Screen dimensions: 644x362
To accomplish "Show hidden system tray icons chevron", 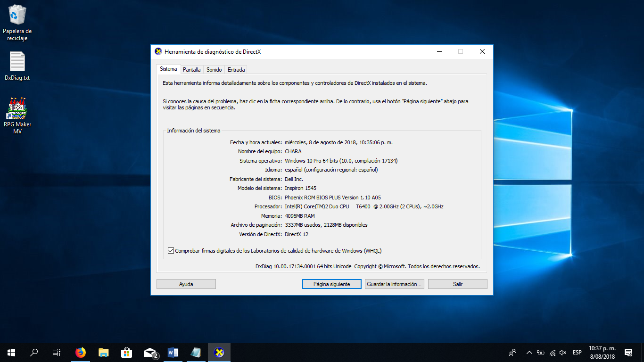I will point(529,353).
